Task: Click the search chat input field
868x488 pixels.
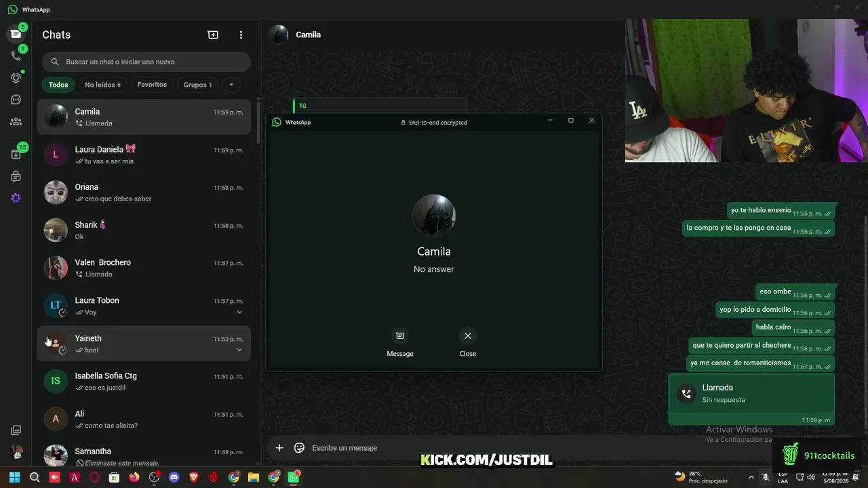Action: click(x=146, y=62)
